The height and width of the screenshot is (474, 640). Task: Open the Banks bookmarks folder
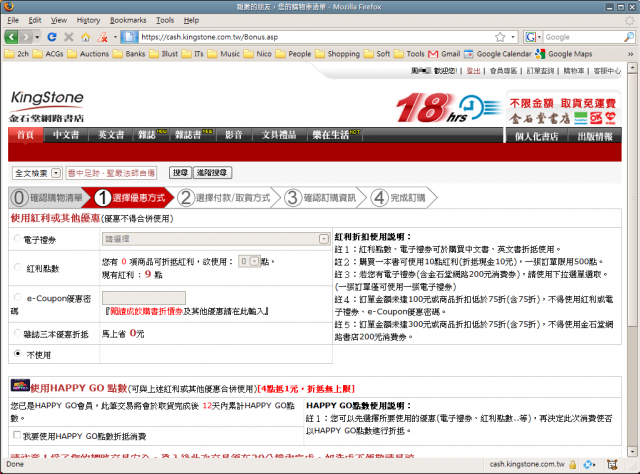pos(129,54)
